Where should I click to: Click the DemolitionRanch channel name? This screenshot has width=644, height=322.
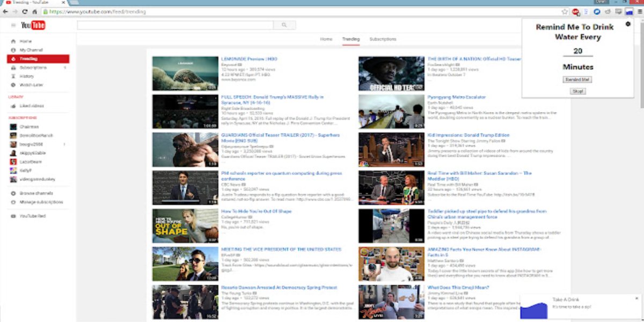click(36, 136)
